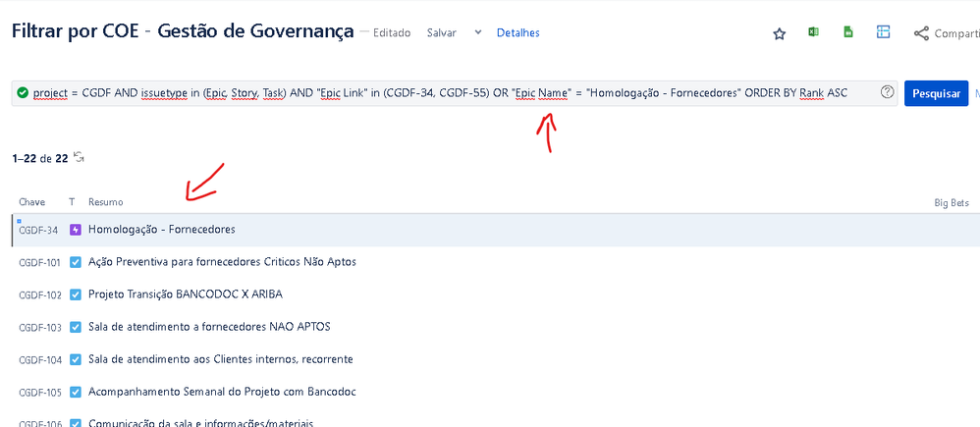Click the Compartilhar share button label
Screen dimensions: 980x427
click(956, 33)
